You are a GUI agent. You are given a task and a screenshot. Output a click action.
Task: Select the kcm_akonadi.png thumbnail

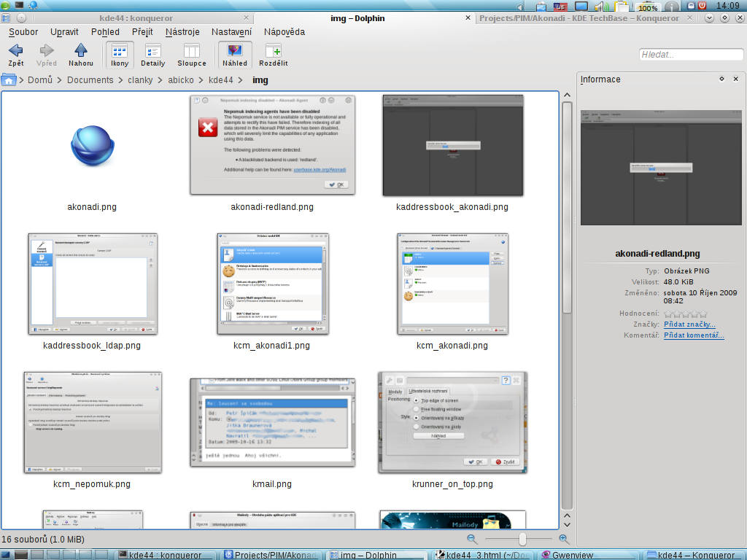[x=452, y=284]
